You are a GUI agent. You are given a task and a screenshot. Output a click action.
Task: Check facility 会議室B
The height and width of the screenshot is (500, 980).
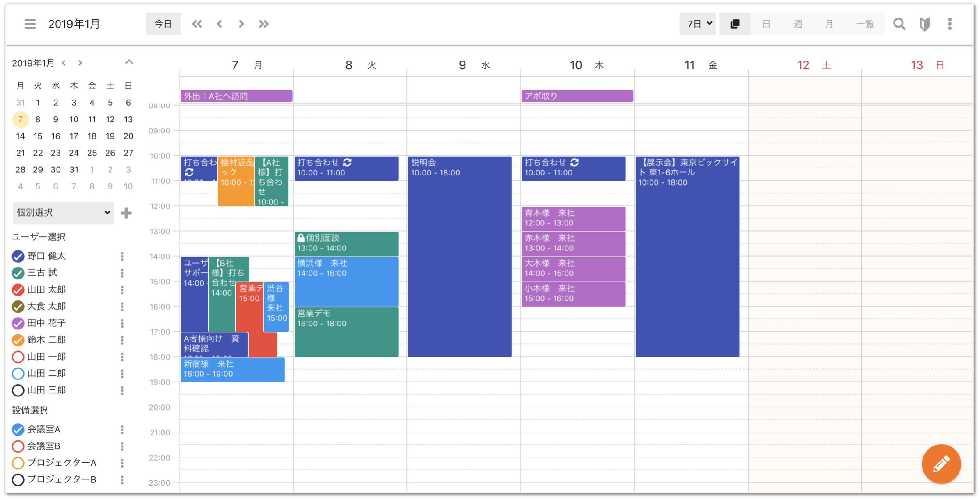(18, 446)
